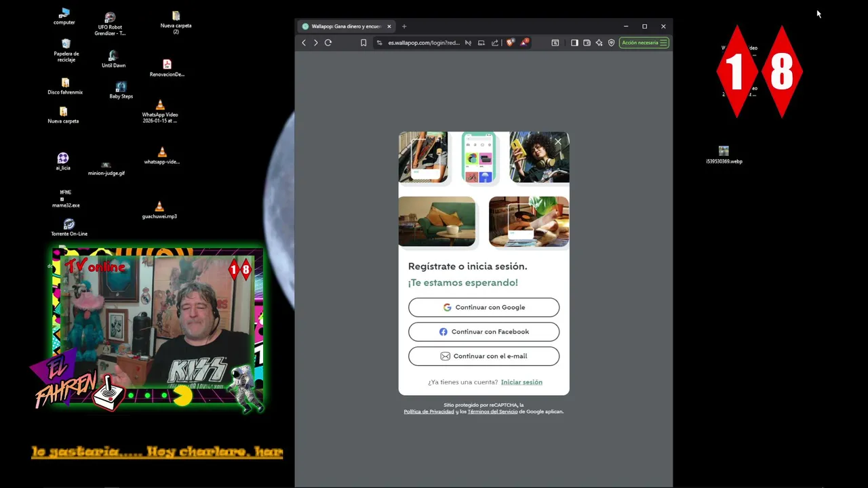Image resolution: width=868 pixels, height=488 pixels.
Task: Select the Wallapop browser tab
Action: click(x=347, y=26)
